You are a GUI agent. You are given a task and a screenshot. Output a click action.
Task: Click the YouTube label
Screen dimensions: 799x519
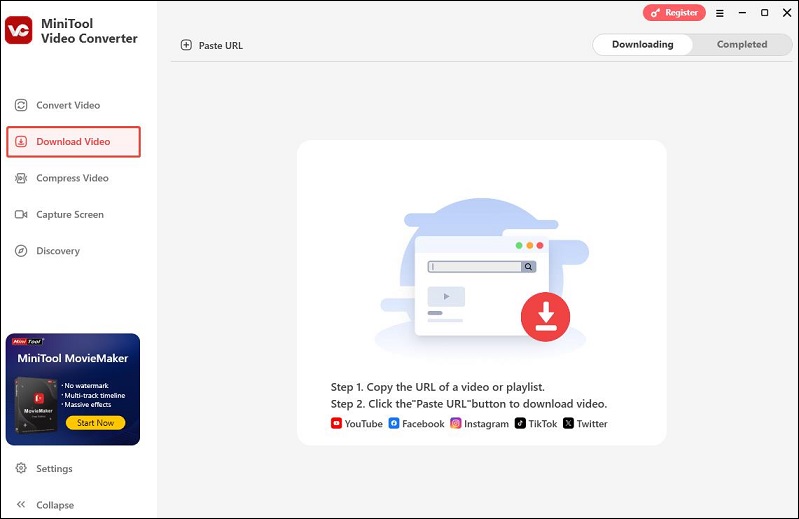pyautogui.click(x=363, y=424)
